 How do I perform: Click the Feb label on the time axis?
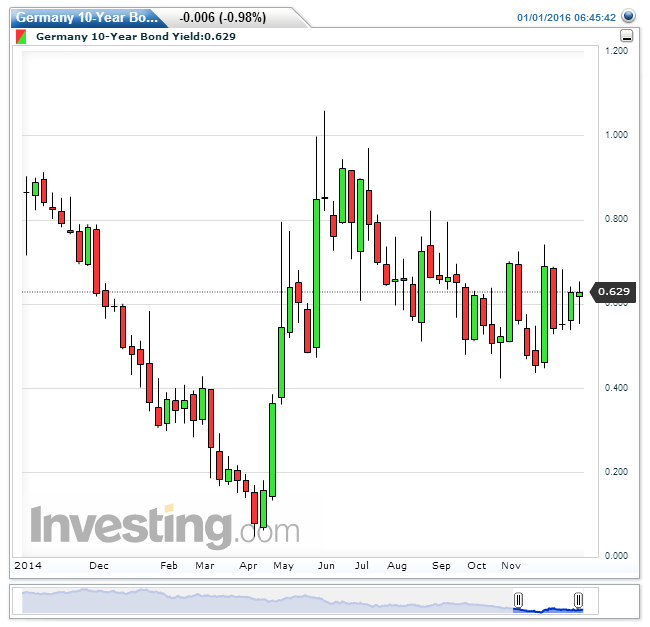pos(169,566)
